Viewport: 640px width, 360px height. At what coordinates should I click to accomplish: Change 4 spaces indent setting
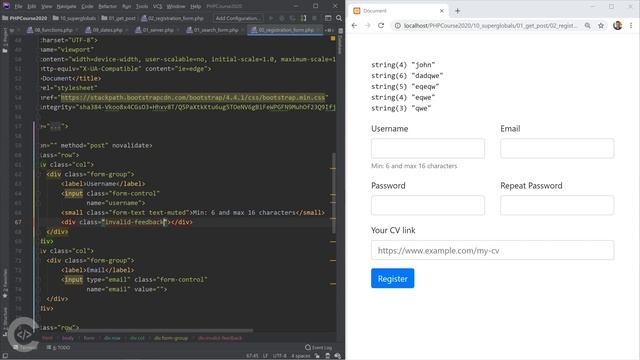click(300, 356)
